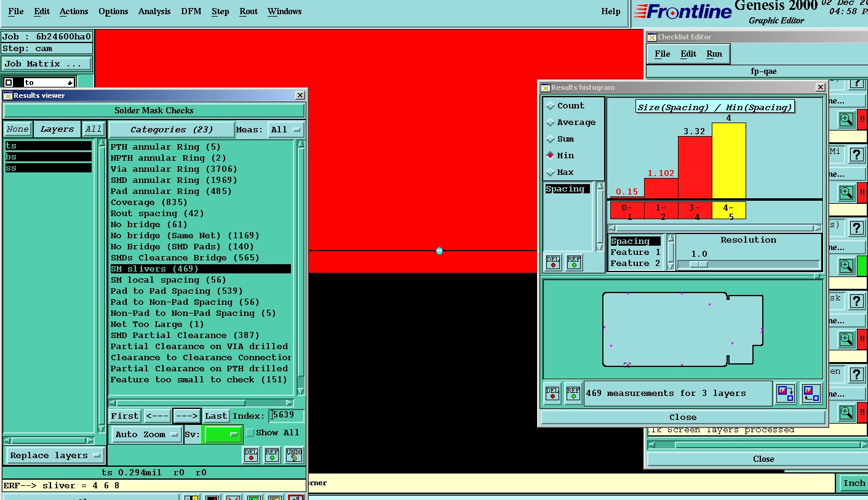Open help '?' beside the 's)' checklist row
The height and width of the screenshot is (500, 868).
(856, 228)
